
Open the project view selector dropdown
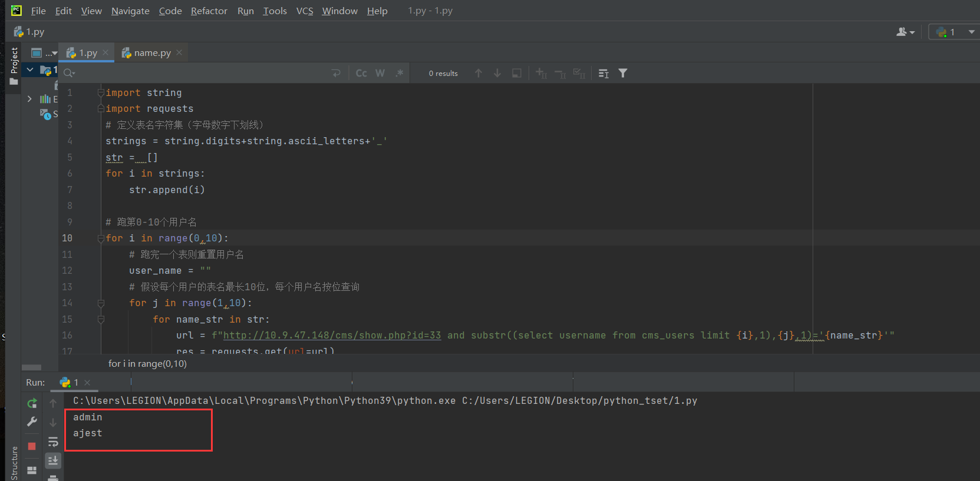point(44,52)
